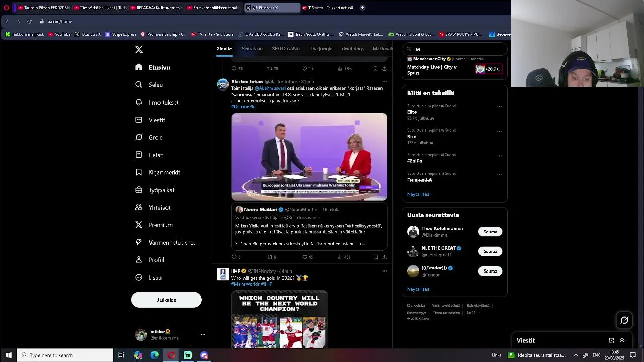The image size is (644, 362).
Task: Click the Profiili person icon
Action: [139, 260]
